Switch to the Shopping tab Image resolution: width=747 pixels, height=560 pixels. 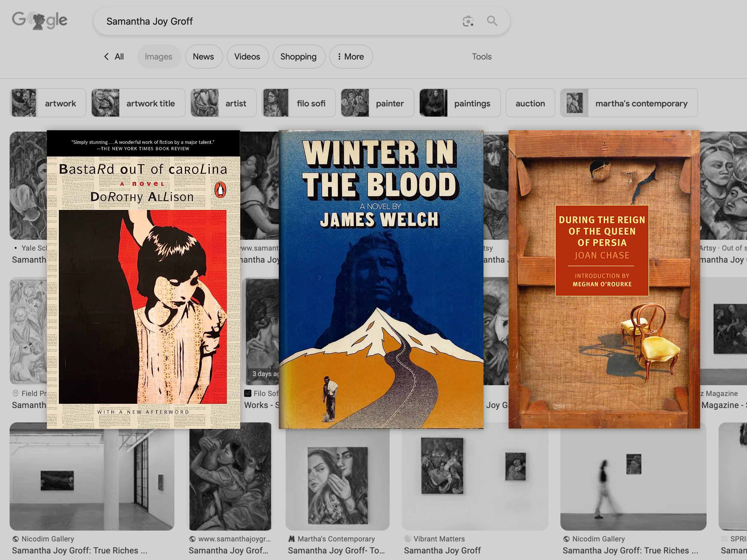(298, 56)
